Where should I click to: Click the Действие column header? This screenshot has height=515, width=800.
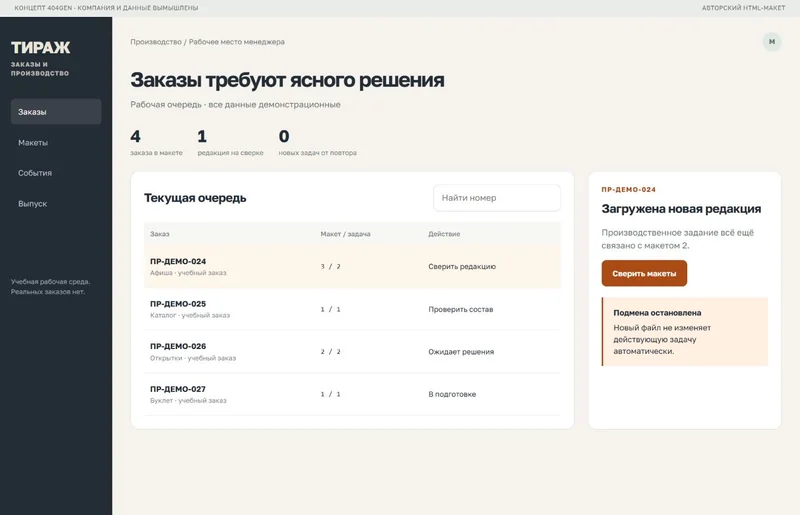[x=444, y=234]
